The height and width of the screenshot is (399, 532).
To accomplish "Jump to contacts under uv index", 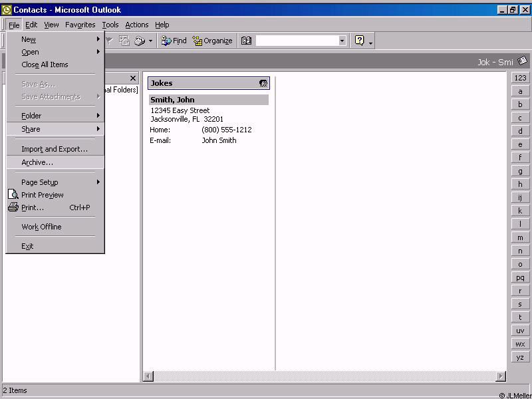I will [520, 331].
